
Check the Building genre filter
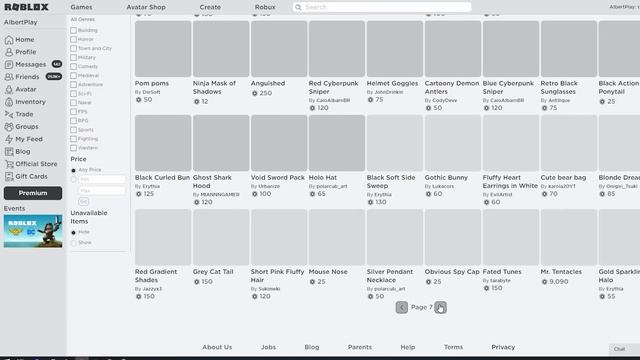pyautogui.click(x=73, y=30)
